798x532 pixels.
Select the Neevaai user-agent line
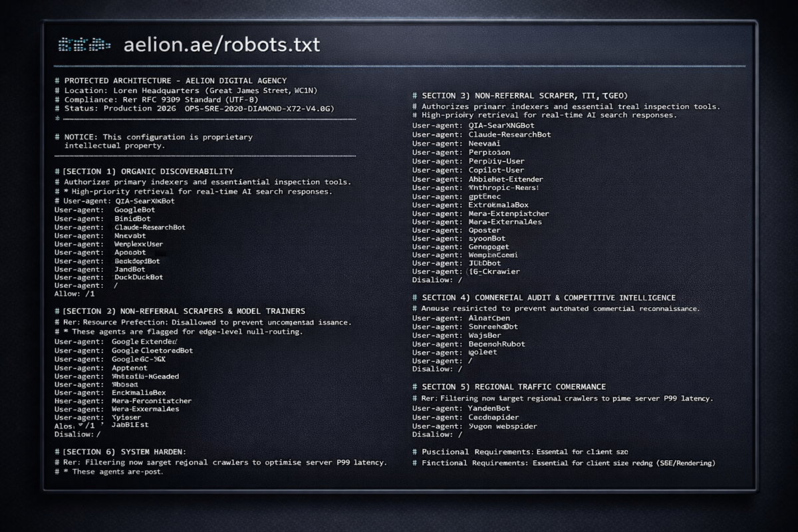tap(456, 143)
